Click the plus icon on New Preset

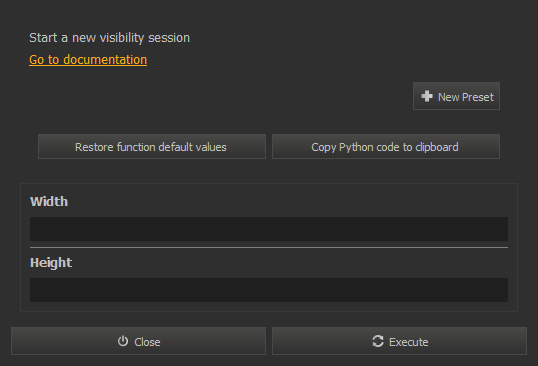(427, 96)
